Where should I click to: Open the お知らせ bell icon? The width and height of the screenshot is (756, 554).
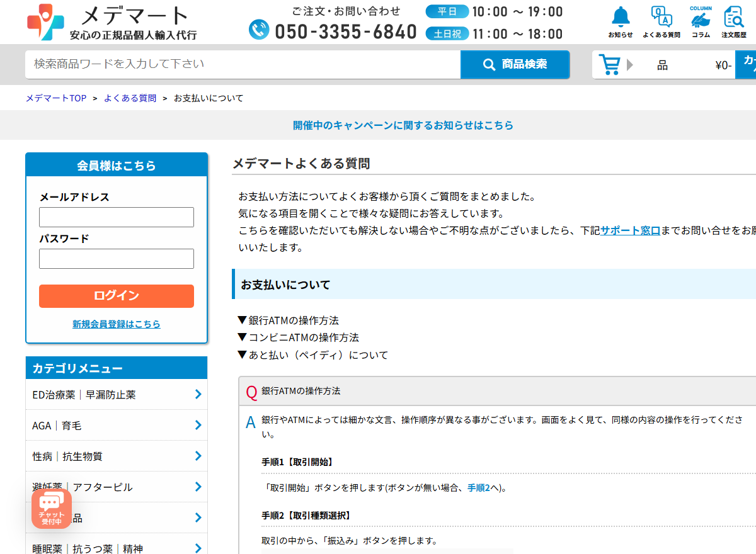621,22
